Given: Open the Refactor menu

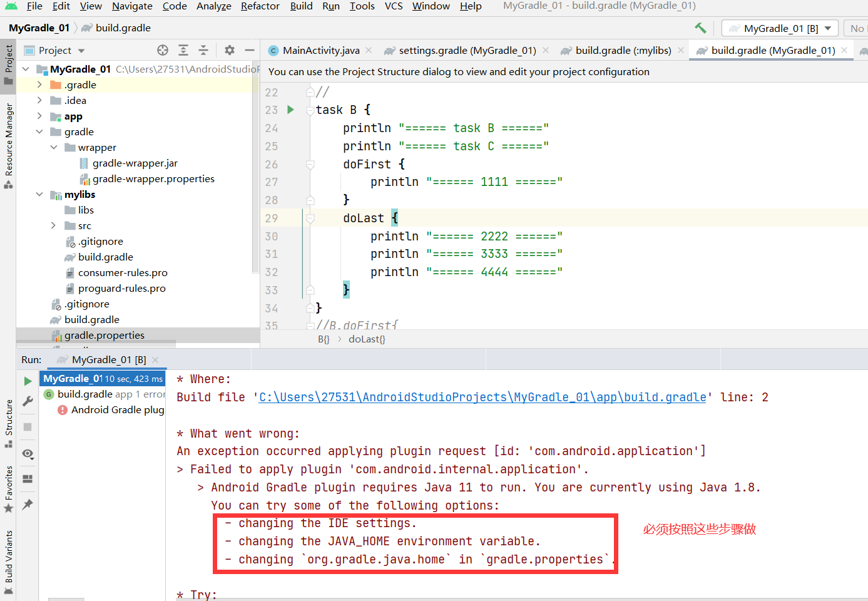Looking at the screenshot, I should tap(260, 6).
